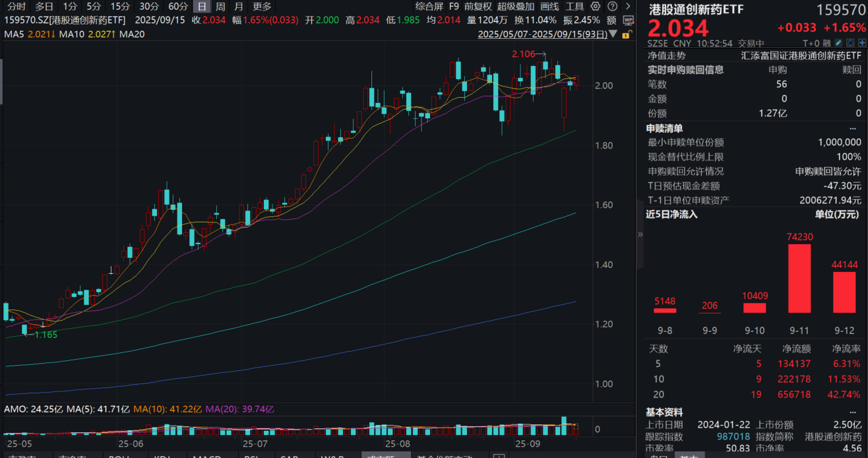Switch to the weekly 周 chart tab

[x=220, y=7]
